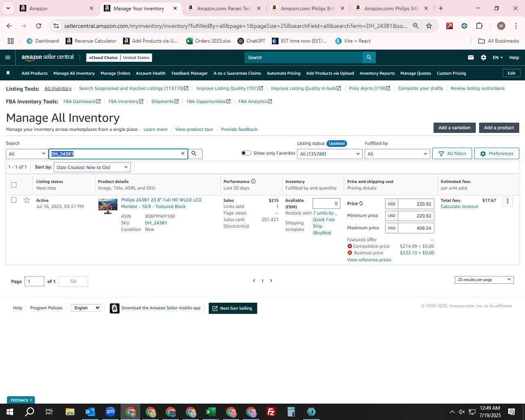Open Listing status All (135788) dropdown
The width and height of the screenshot is (525, 420).
[x=330, y=154]
